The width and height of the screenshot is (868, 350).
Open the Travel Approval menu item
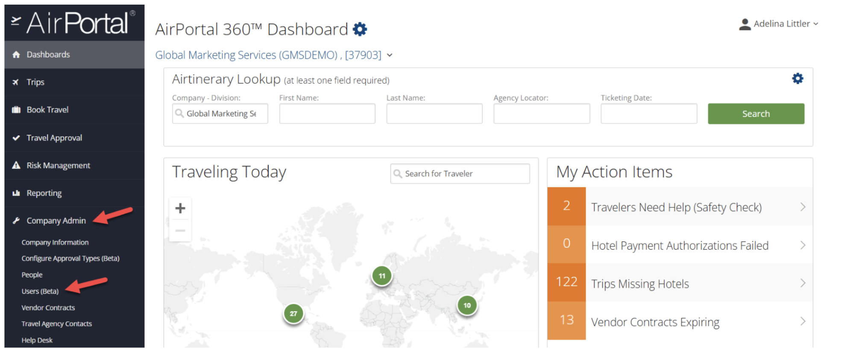click(x=74, y=138)
